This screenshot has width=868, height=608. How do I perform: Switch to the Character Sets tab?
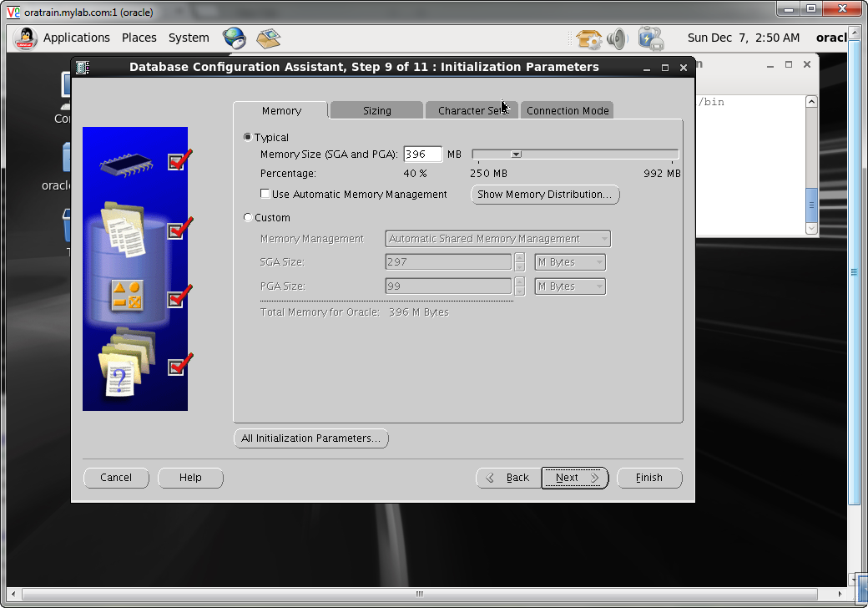[x=472, y=110]
